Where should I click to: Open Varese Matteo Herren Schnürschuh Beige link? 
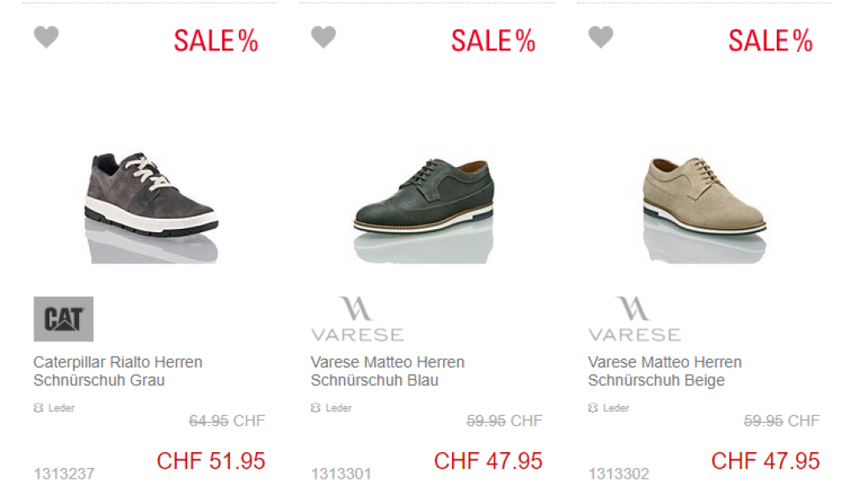(x=664, y=371)
